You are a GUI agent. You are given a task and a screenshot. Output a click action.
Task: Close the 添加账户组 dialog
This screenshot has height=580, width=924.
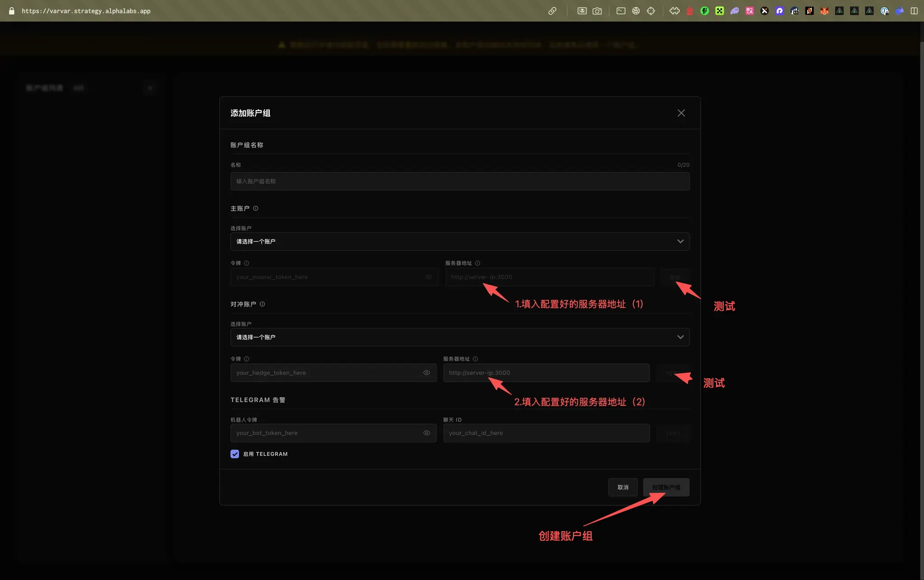(681, 113)
